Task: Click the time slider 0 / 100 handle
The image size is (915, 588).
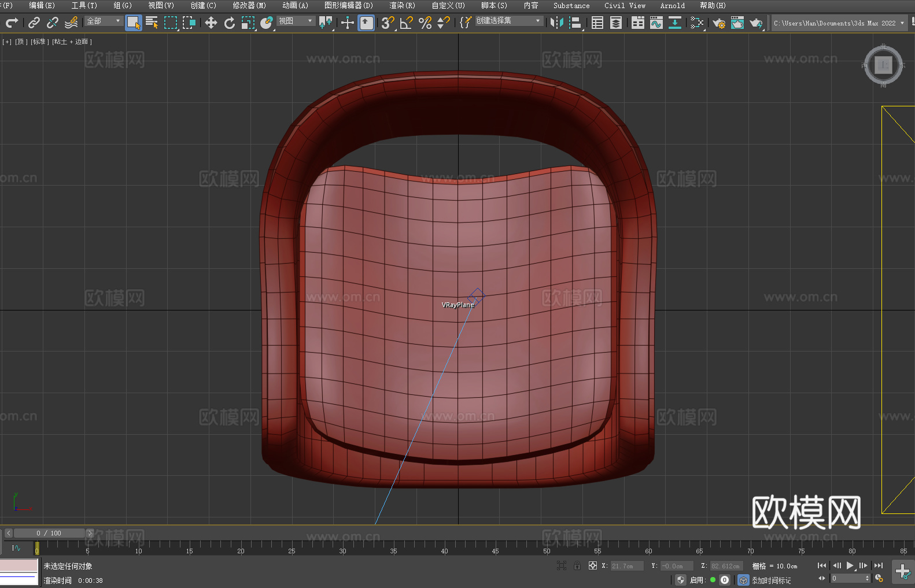Action: click(49, 533)
